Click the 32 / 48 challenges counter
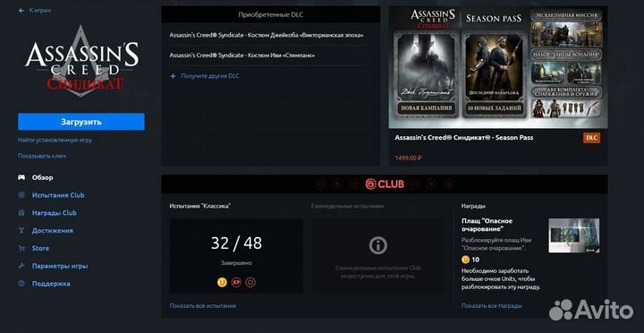The width and height of the screenshot is (644, 333). coord(236,243)
